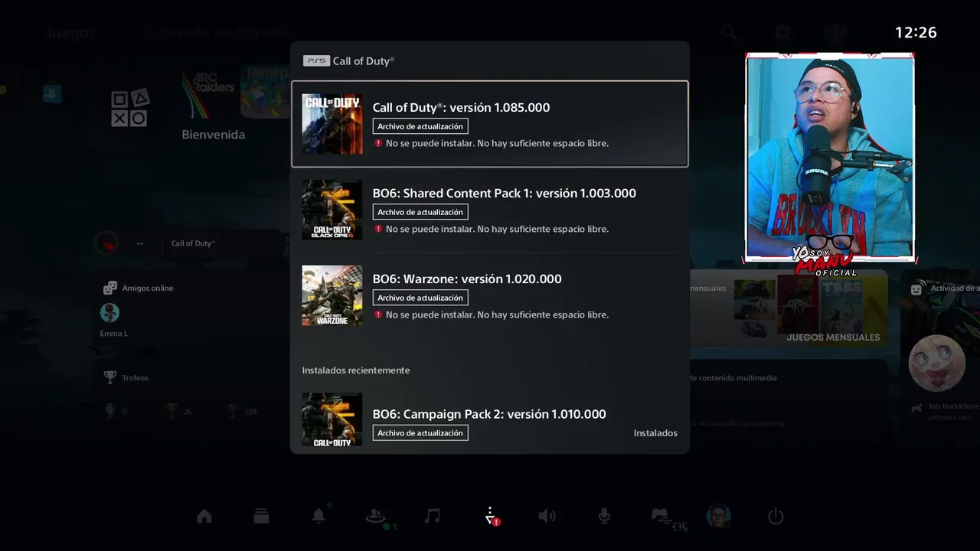Select BO6: Campaign Pack 2 installed item

point(490,420)
